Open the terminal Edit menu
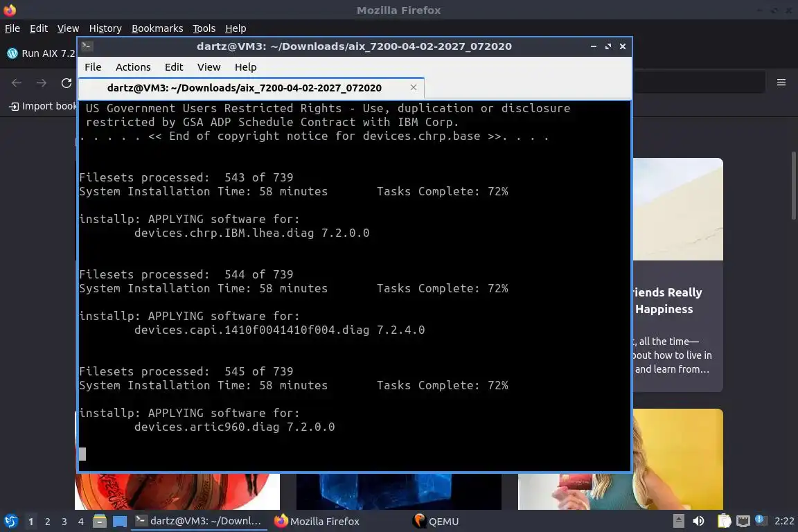The height and width of the screenshot is (532, 798). click(174, 67)
